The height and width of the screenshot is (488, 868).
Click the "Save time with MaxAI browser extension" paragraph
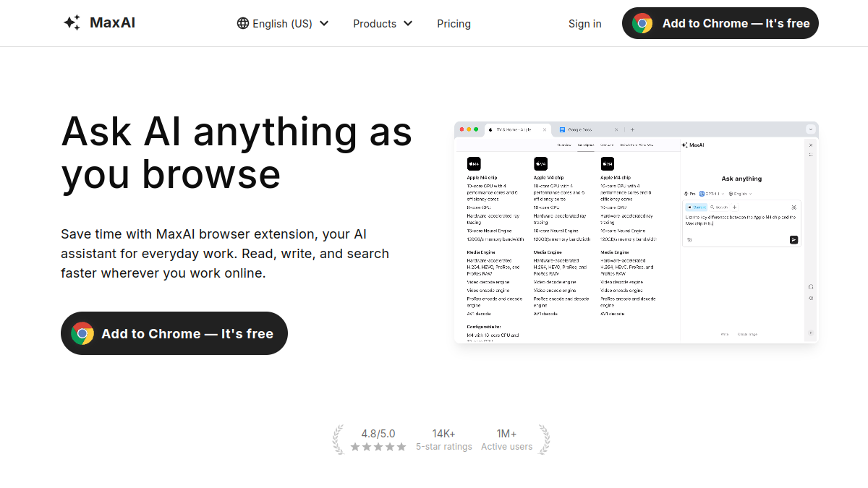[x=225, y=254]
